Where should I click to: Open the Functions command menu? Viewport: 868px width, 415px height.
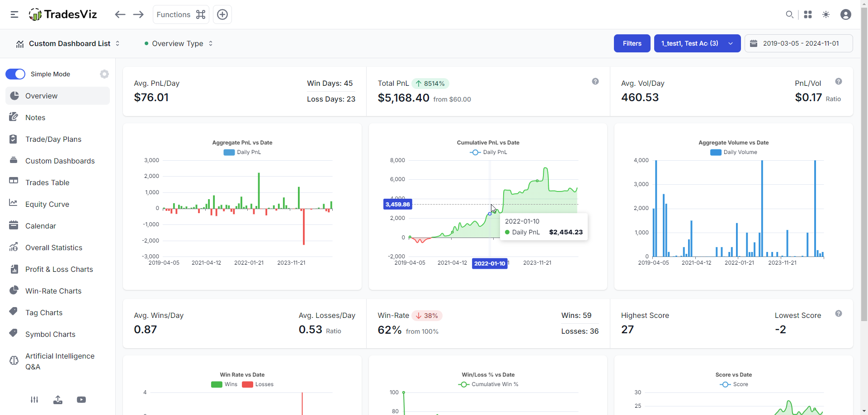pos(181,14)
